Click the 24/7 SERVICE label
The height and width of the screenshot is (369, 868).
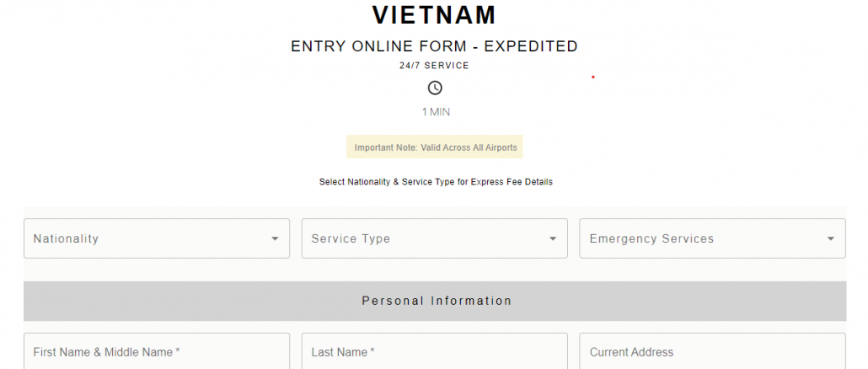pos(435,65)
